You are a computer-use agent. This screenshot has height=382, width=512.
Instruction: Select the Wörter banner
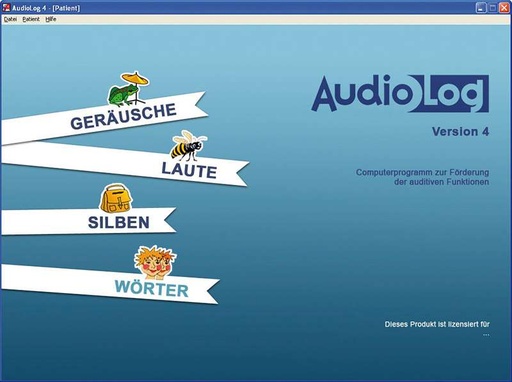[110, 284]
